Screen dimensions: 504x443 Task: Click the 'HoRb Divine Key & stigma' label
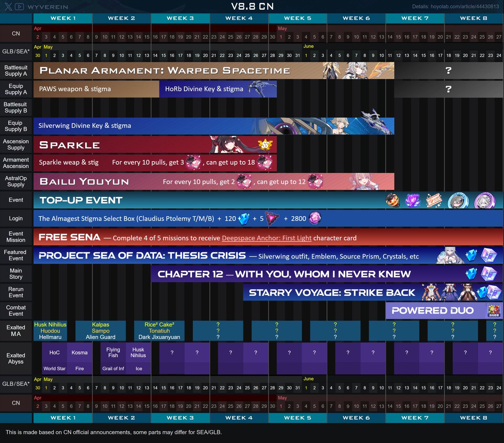pos(204,89)
